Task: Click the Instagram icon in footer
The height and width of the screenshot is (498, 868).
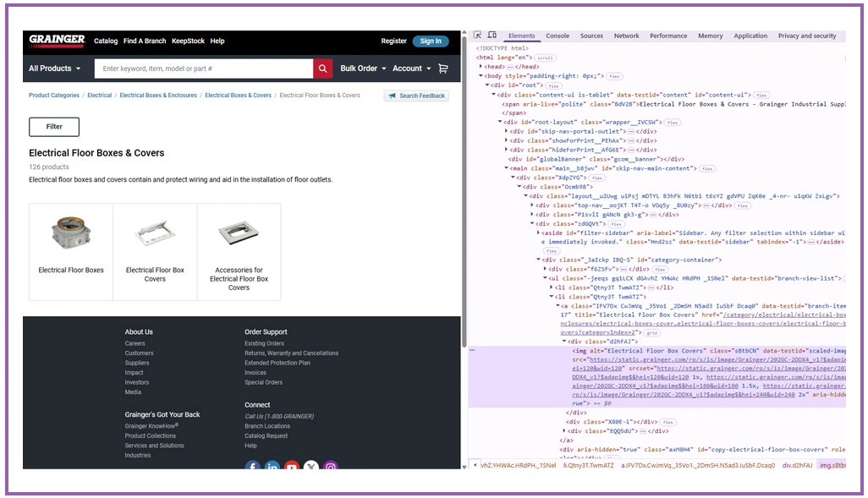Action: pyautogui.click(x=331, y=467)
